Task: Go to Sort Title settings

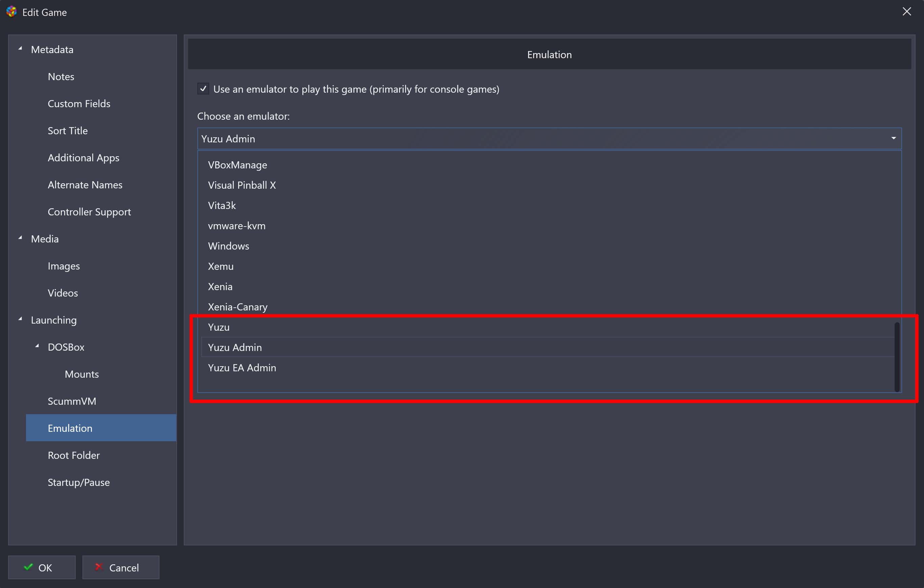Action: point(68,131)
